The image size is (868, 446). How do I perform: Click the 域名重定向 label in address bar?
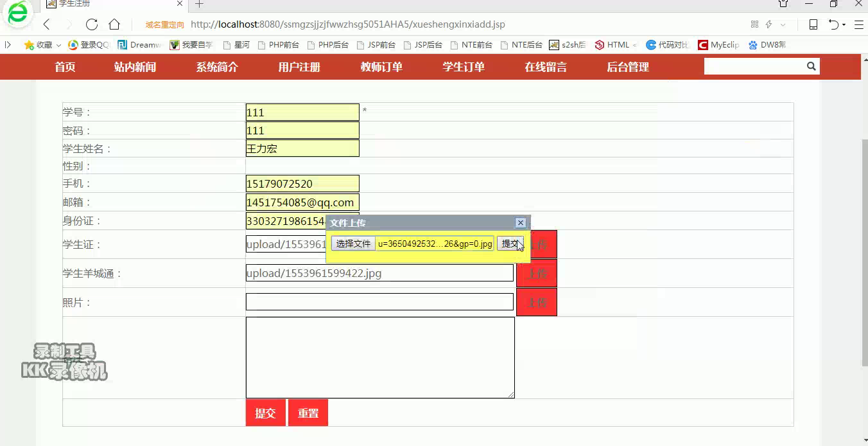(x=165, y=25)
